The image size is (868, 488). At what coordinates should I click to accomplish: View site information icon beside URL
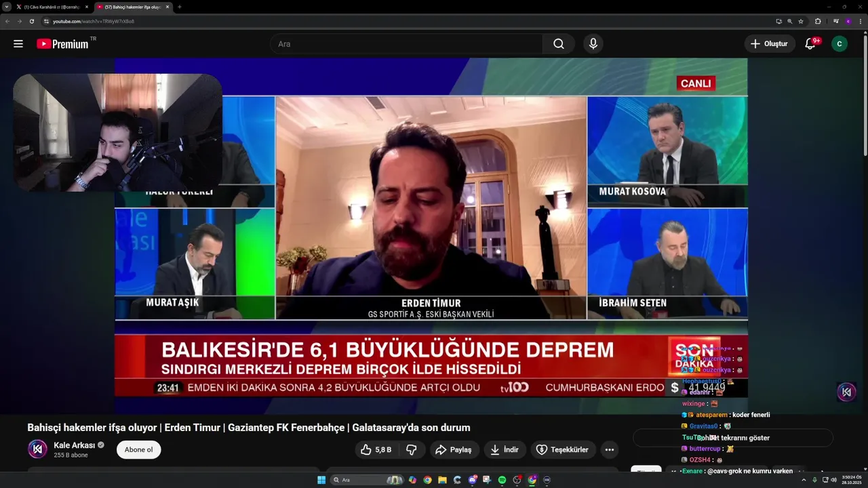click(46, 21)
